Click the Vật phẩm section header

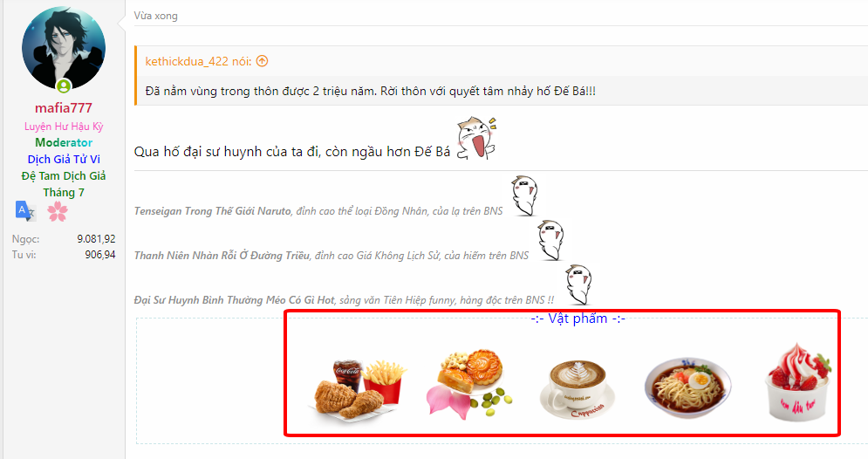pyautogui.click(x=578, y=319)
